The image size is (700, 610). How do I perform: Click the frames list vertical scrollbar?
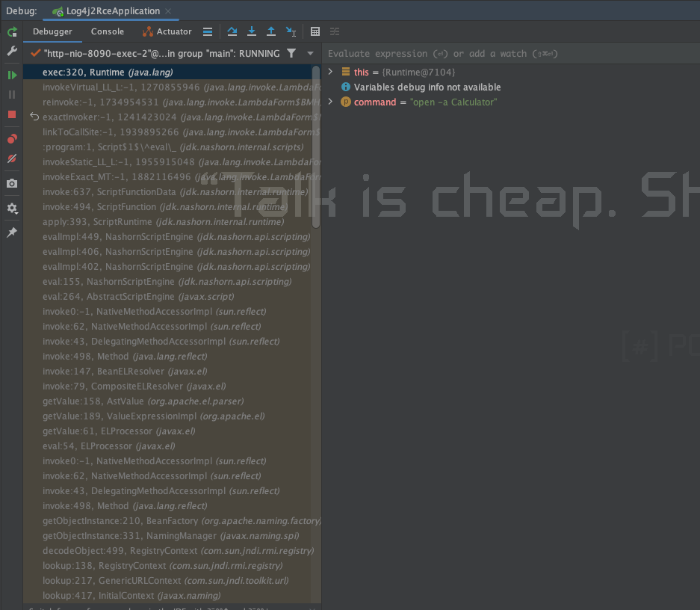(x=316, y=147)
